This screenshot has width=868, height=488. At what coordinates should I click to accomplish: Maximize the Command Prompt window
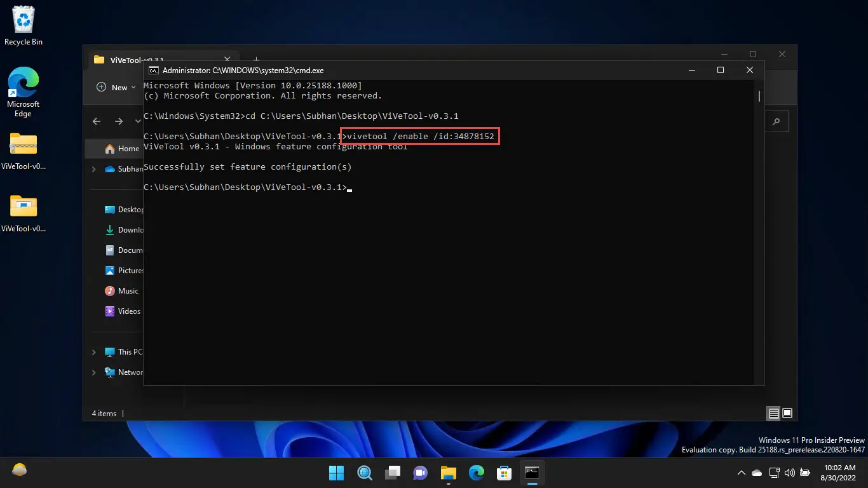(x=721, y=70)
